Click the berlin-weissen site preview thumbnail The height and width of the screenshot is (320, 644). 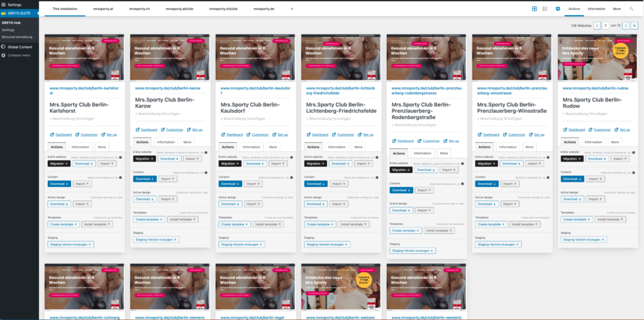tap(341, 287)
